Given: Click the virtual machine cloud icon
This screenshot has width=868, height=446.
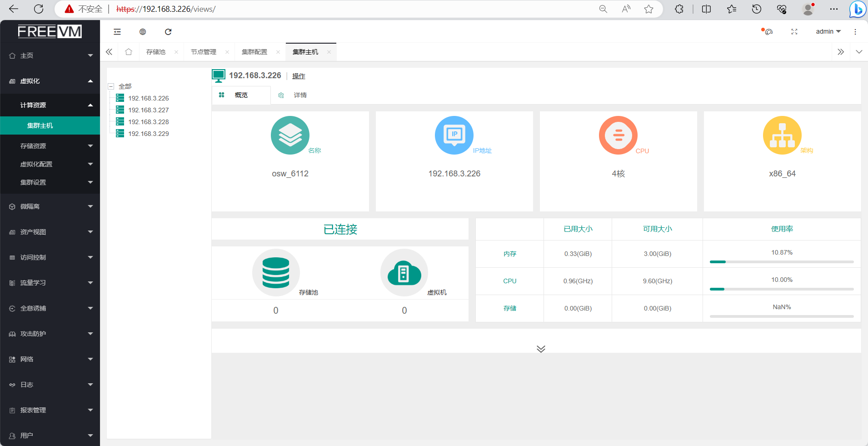Looking at the screenshot, I should click(404, 273).
